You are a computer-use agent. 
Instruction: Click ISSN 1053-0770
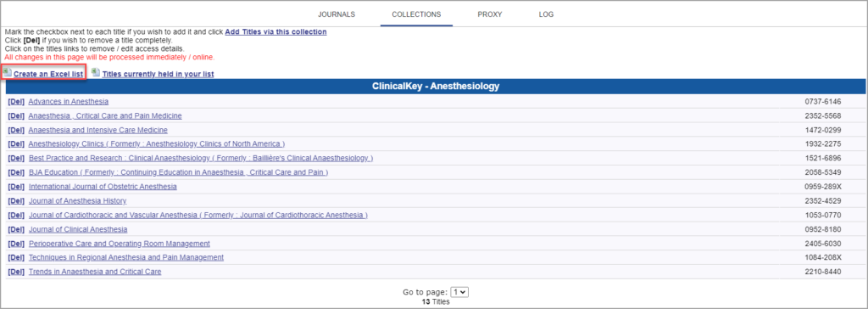pos(823,215)
